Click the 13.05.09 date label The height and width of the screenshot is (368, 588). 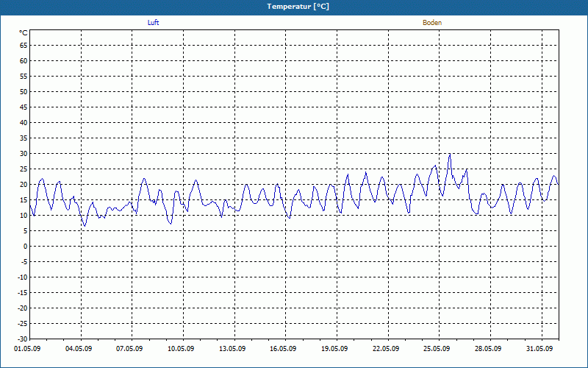232,349
